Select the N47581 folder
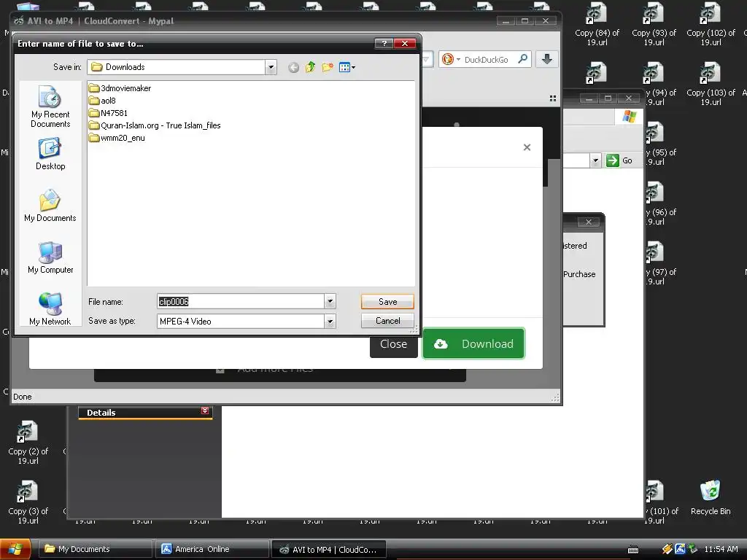 pyautogui.click(x=108, y=113)
